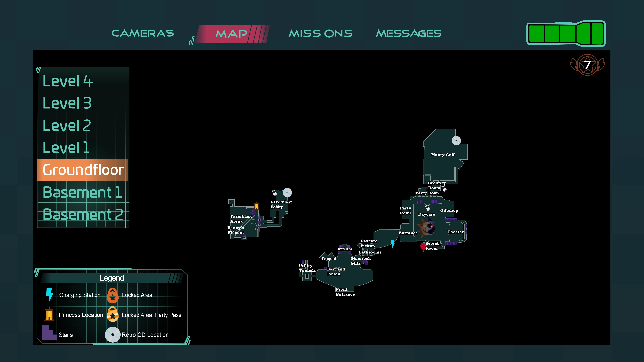644x362 pixels.
Task: Select Level 2 in floor list
Action: point(67,125)
